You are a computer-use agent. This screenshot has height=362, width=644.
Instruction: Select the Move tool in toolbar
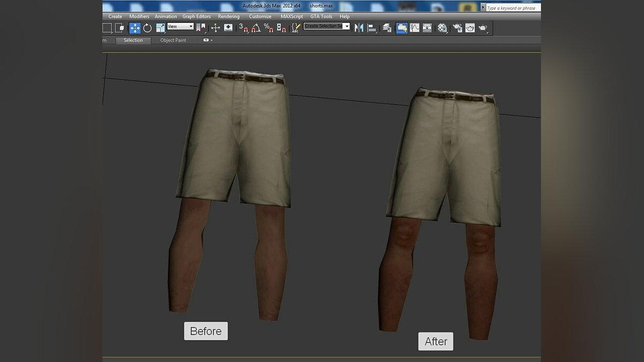pyautogui.click(x=135, y=28)
